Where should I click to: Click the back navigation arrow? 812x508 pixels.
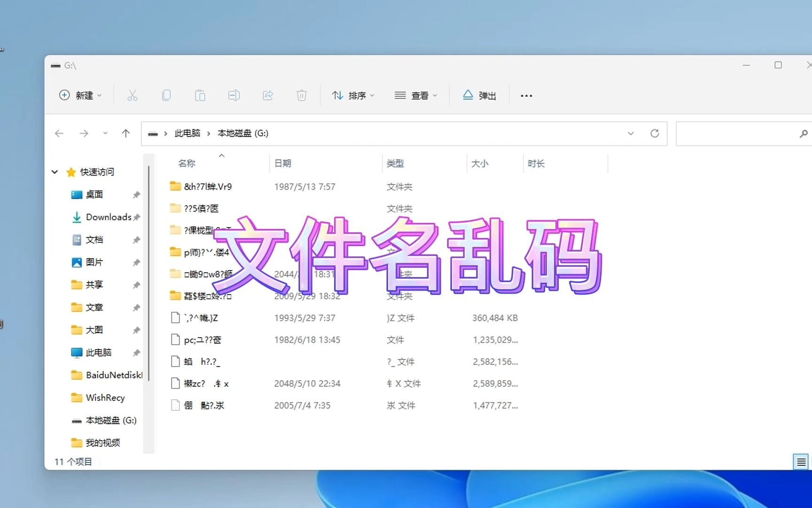click(x=59, y=133)
